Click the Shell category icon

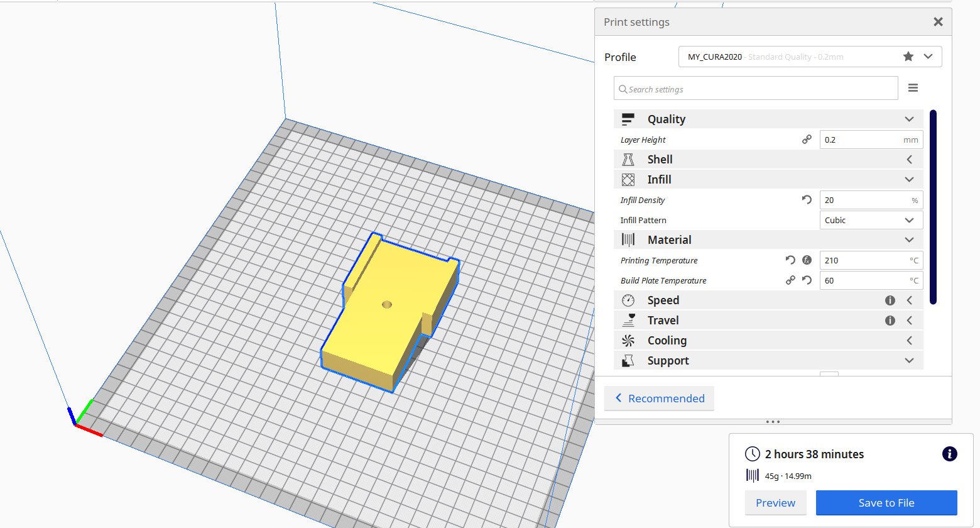pyautogui.click(x=628, y=160)
